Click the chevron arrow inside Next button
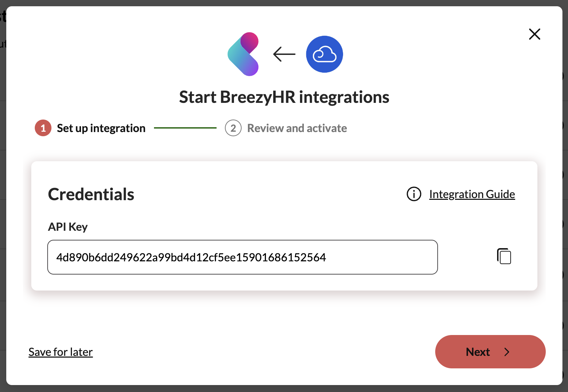Screen dimensions: 568x392 point(507,352)
